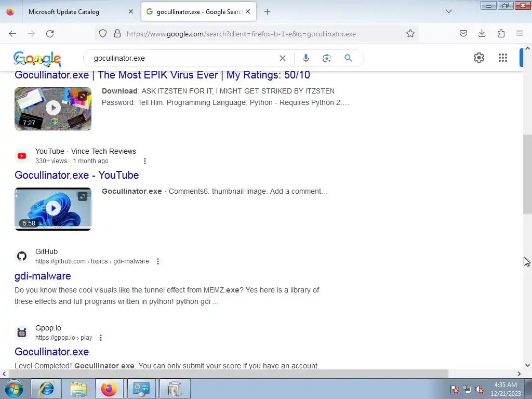Close the Microsoft Update Catalog tab
This screenshot has height=399, width=532.
coord(131,11)
